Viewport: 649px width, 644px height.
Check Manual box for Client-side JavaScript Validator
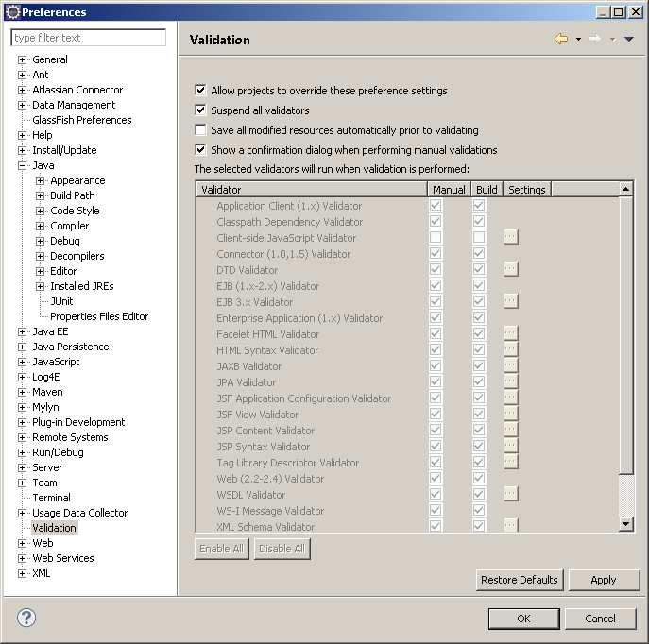click(436, 237)
